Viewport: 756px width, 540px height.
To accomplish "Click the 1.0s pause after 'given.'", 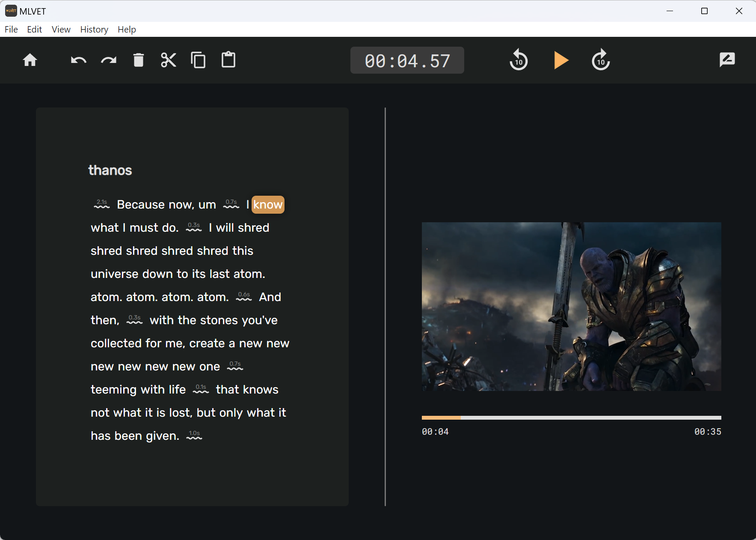I will click(x=194, y=435).
